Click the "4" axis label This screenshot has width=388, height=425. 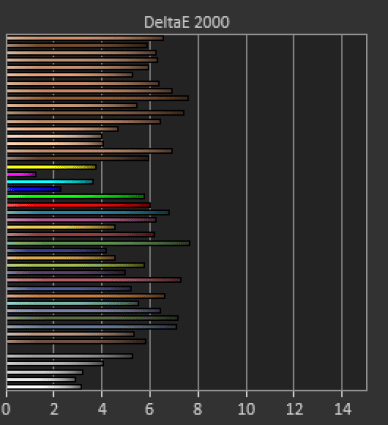click(102, 409)
